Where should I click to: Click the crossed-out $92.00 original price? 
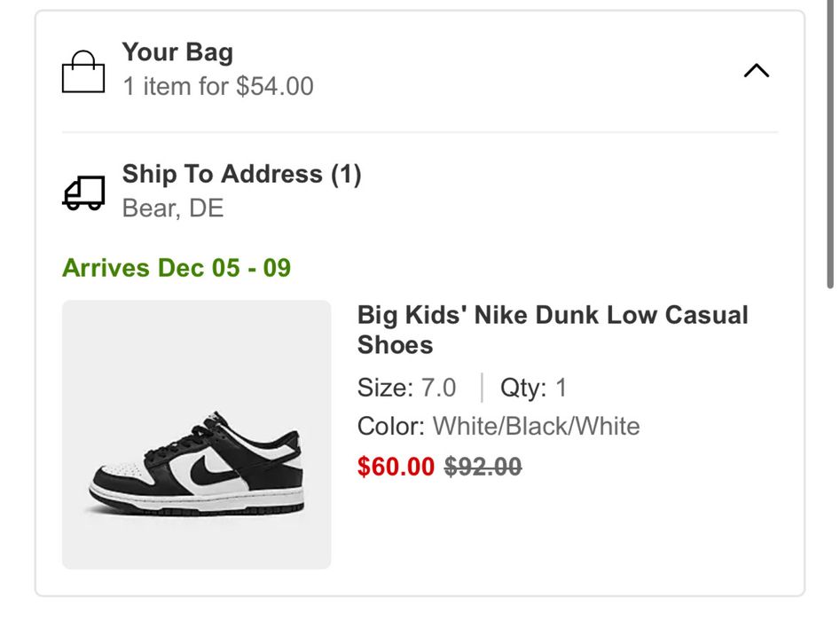483,467
